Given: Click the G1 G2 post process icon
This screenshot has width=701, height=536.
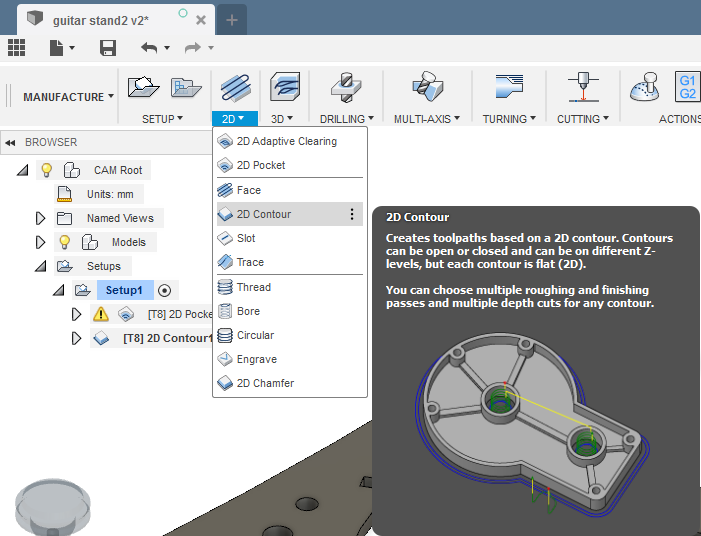Looking at the screenshot, I should click(x=688, y=87).
